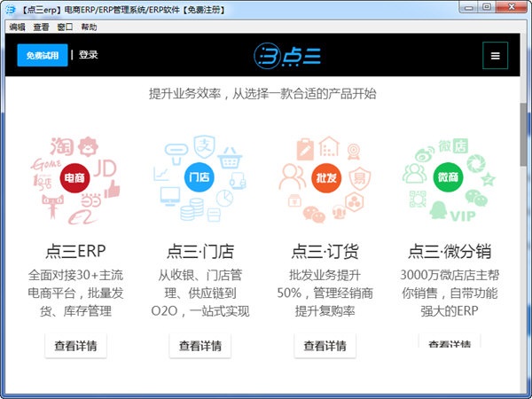Click the blue shopping basket icon

point(230,158)
